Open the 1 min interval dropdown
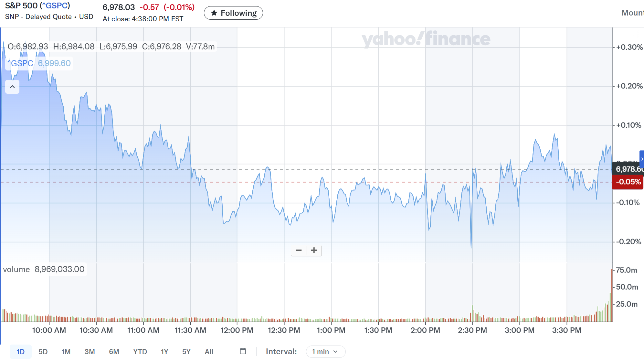 click(x=325, y=351)
